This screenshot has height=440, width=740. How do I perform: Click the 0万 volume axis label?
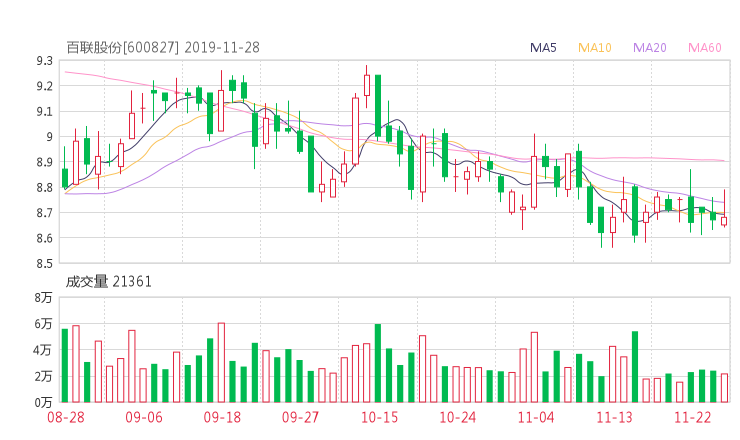point(43,402)
